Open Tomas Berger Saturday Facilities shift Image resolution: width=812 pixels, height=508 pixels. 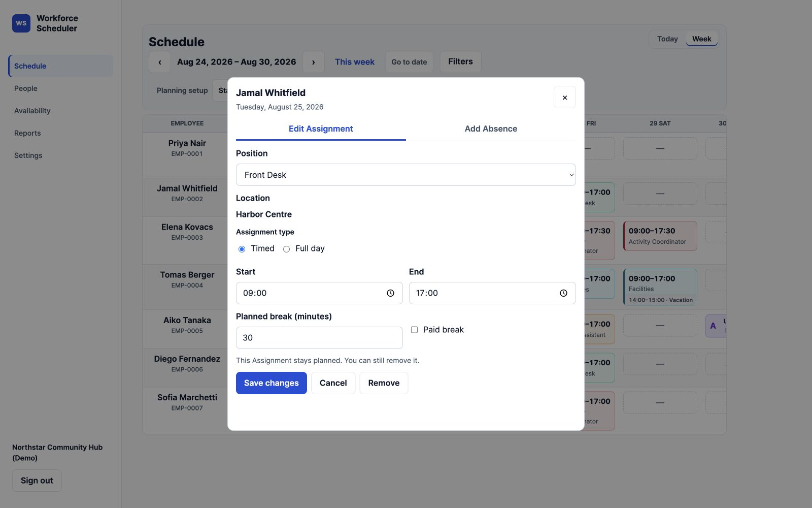coord(660,287)
